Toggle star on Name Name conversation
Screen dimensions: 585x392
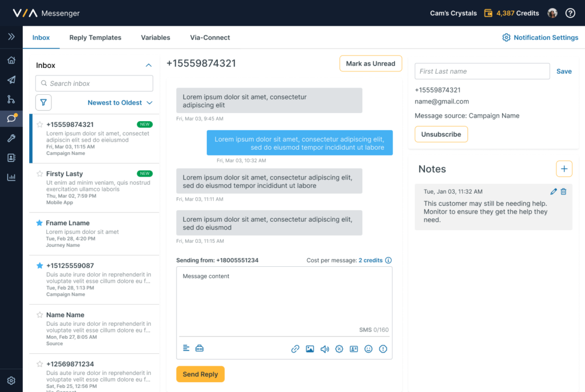(39, 315)
